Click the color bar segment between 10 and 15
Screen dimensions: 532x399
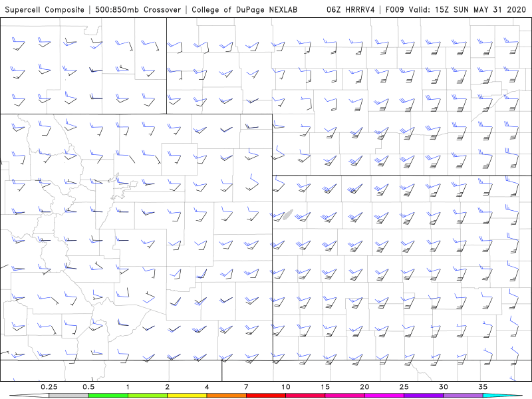(x=305, y=396)
